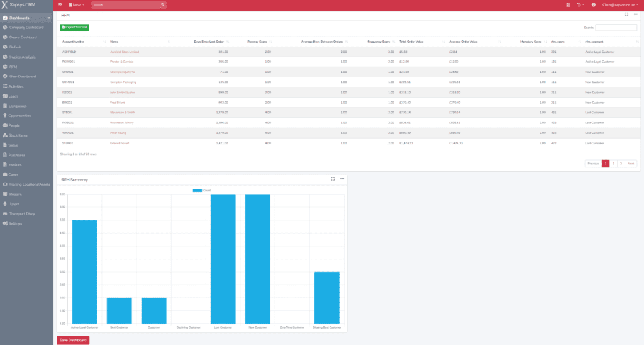Open Talent in the sidebar
Image resolution: width=644 pixels, height=345 pixels.
14,204
